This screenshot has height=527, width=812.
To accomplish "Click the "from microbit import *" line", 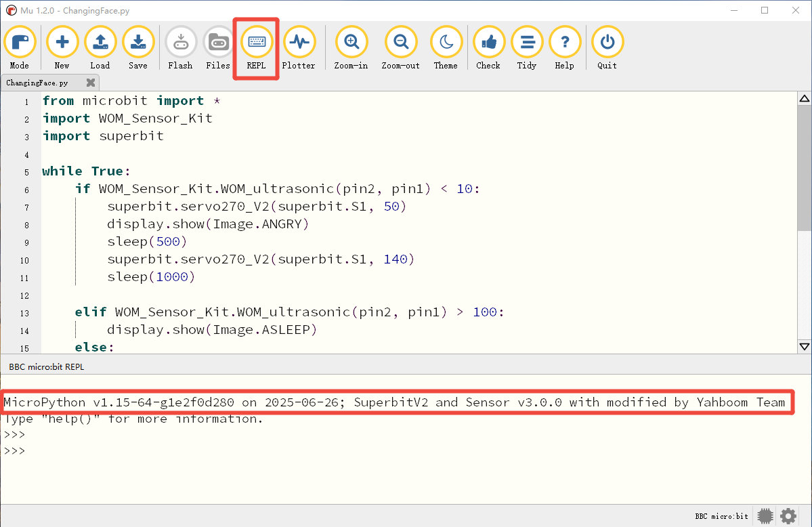I will (131, 100).
